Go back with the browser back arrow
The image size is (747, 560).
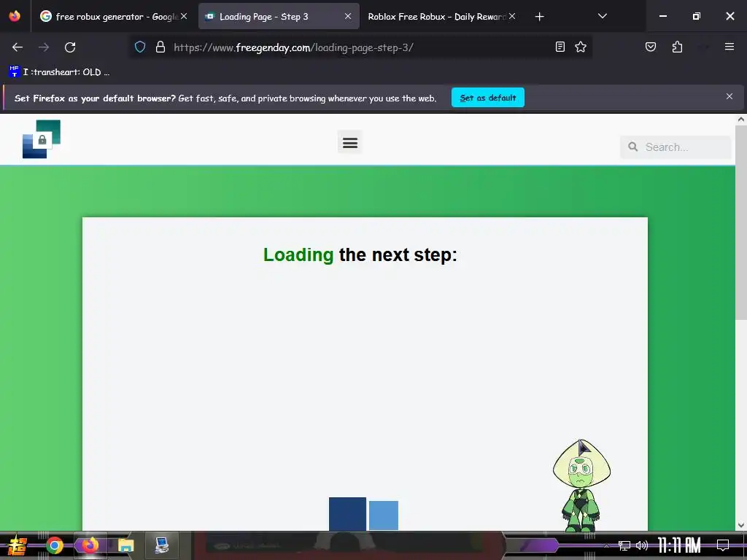pyautogui.click(x=18, y=47)
